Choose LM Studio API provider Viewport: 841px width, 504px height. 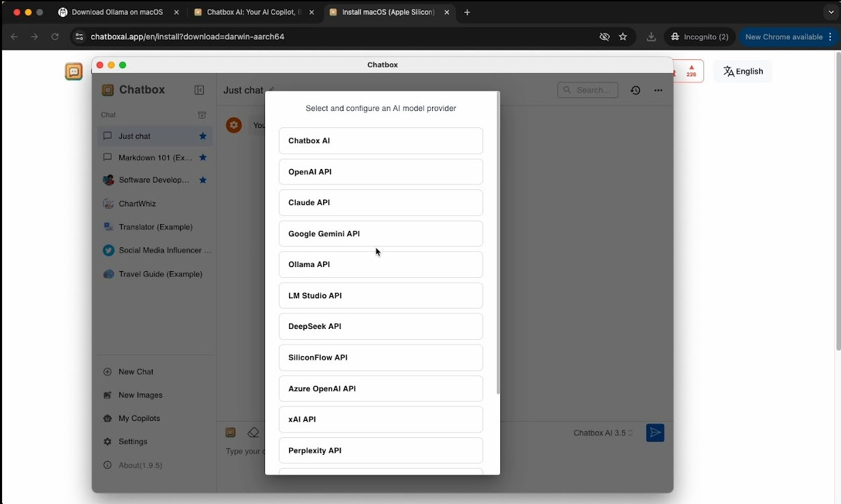pos(381,296)
